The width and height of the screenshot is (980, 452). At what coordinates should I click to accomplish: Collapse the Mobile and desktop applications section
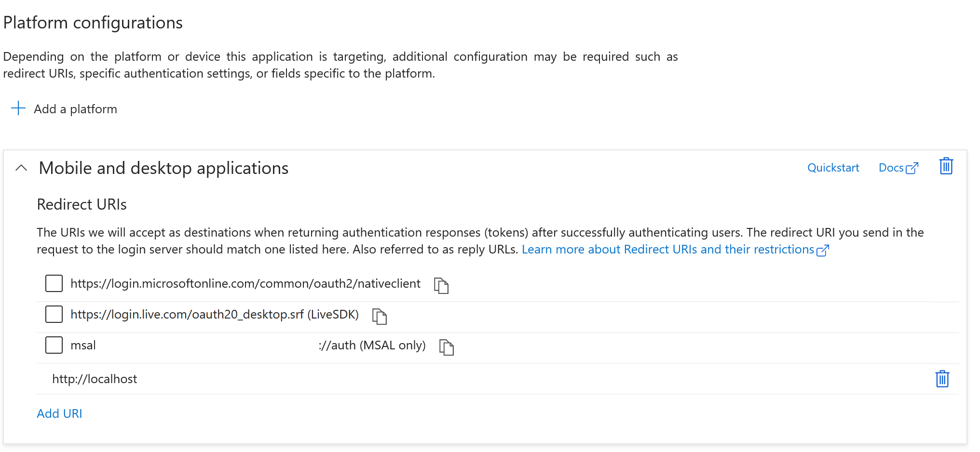click(x=21, y=168)
